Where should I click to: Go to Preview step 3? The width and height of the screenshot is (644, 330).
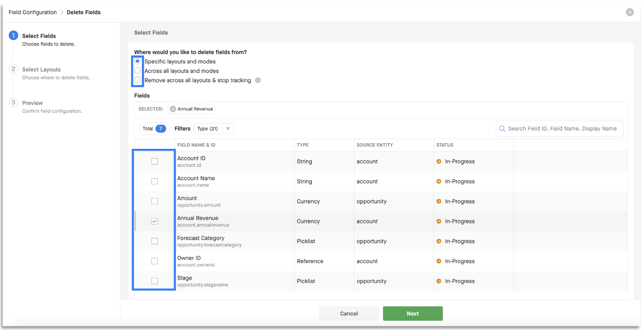point(32,103)
